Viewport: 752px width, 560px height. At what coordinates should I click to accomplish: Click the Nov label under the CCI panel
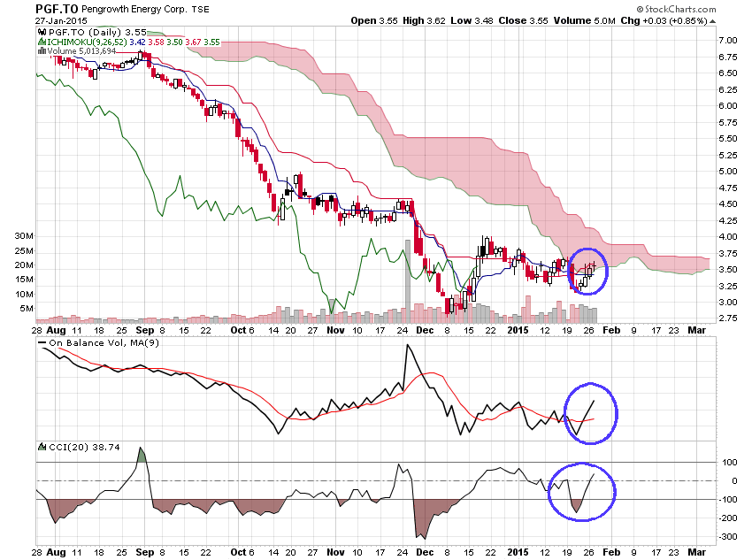coord(335,552)
